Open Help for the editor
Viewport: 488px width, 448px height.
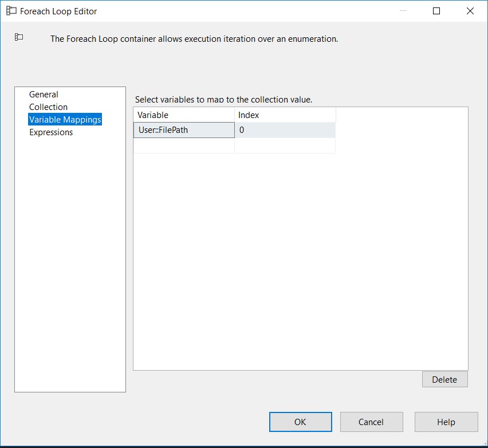click(x=446, y=422)
